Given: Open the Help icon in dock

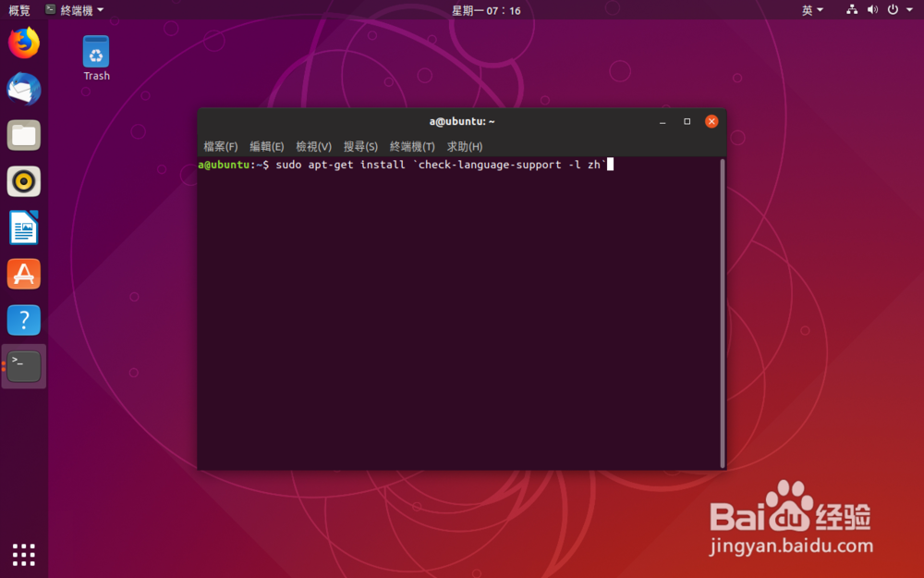Looking at the screenshot, I should [24, 320].
